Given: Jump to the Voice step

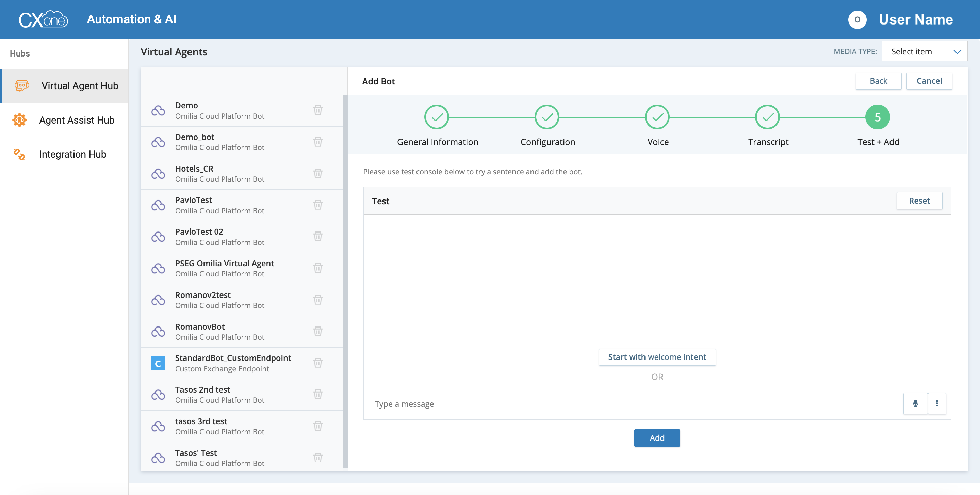Looking at the screenshot, I should [x=657, y=117].
